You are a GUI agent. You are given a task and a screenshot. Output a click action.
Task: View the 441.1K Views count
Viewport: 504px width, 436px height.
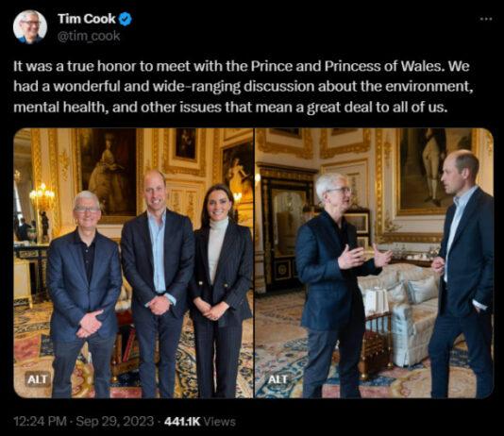[200, 421]
